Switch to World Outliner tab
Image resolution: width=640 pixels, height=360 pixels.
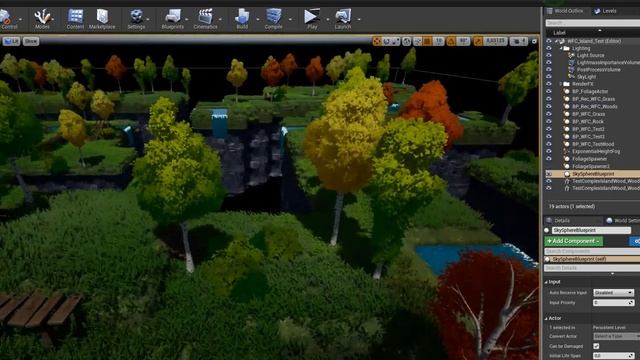565,11
